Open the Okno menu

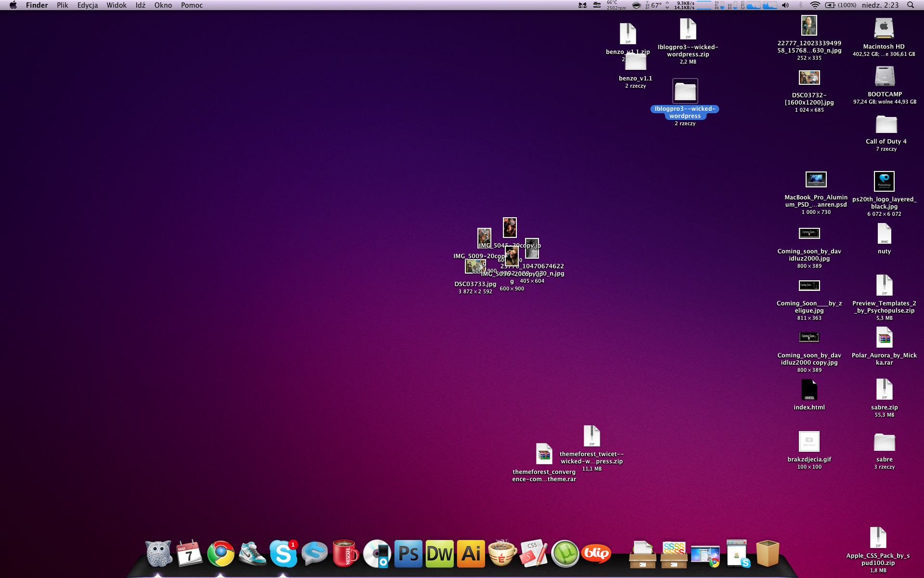[x=163, y=5]
